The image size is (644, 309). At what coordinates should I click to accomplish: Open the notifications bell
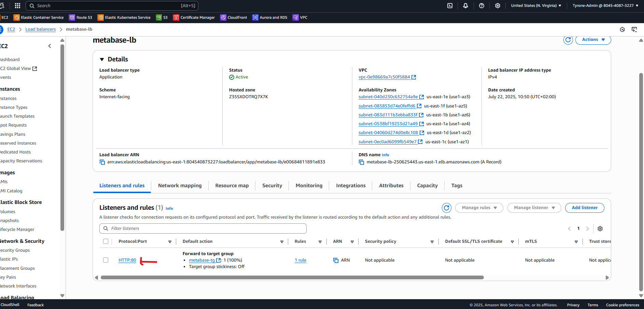click(466, 5)
